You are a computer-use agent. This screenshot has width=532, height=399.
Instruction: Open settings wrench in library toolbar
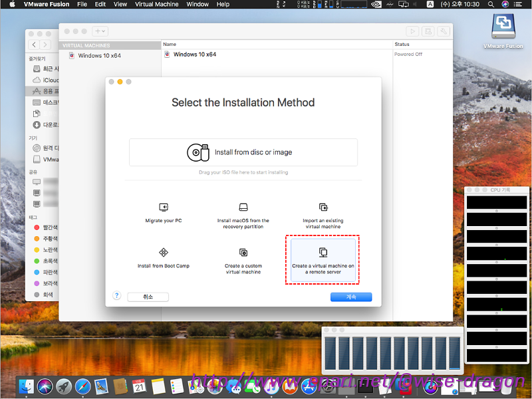pyautogui.click(x=444, y=31)
